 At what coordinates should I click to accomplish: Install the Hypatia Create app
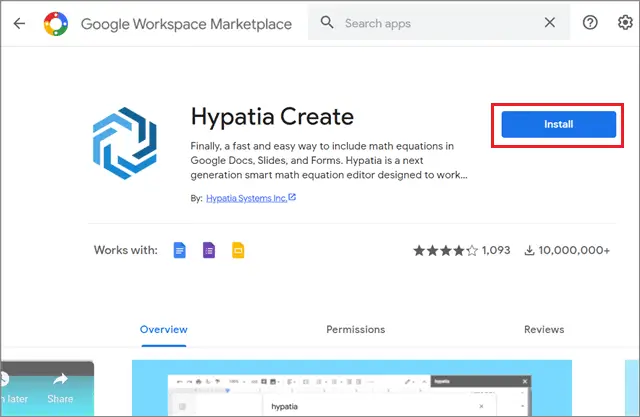point(558,124)
